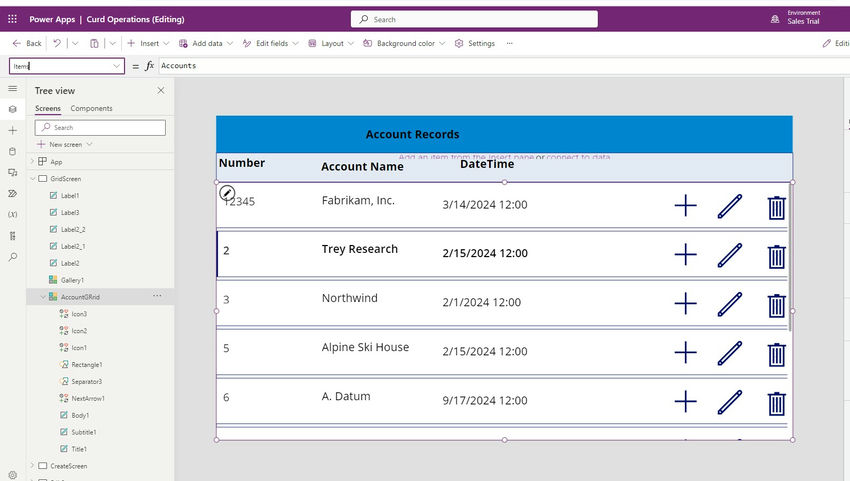Open Settings from the command bar
Image resolution: width=850 pixels, height=481 pixels.
click(x=475, y=44)
